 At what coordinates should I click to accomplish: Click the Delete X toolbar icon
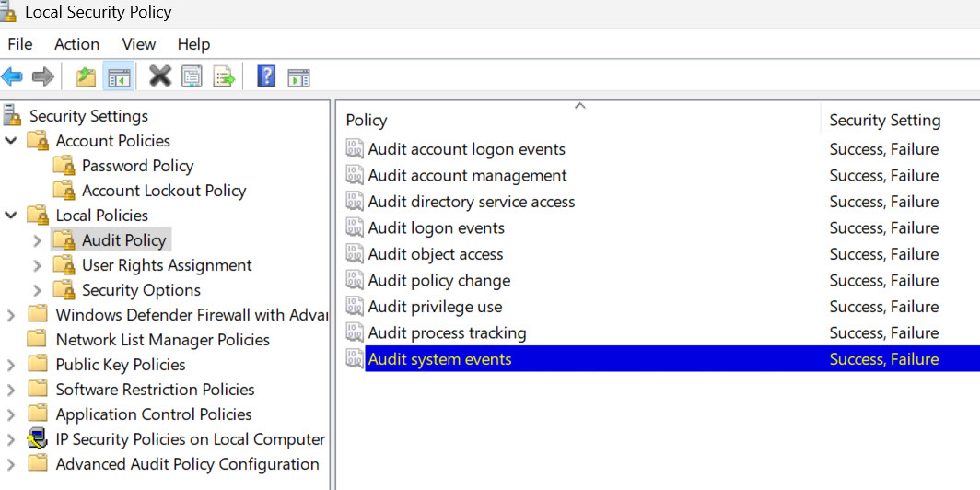[x=160, y=77]
